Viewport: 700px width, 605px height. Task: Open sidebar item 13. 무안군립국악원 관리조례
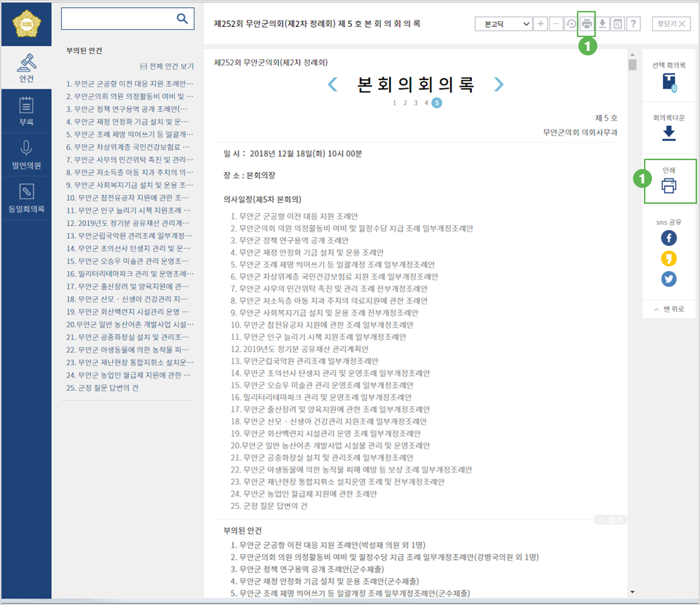130,236
